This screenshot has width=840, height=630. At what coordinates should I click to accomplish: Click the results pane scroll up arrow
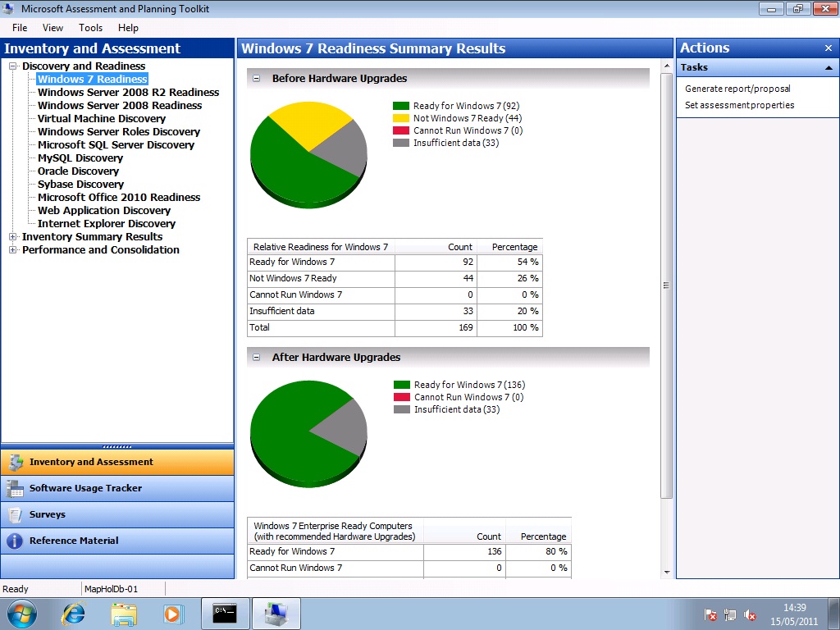(666, 66)
